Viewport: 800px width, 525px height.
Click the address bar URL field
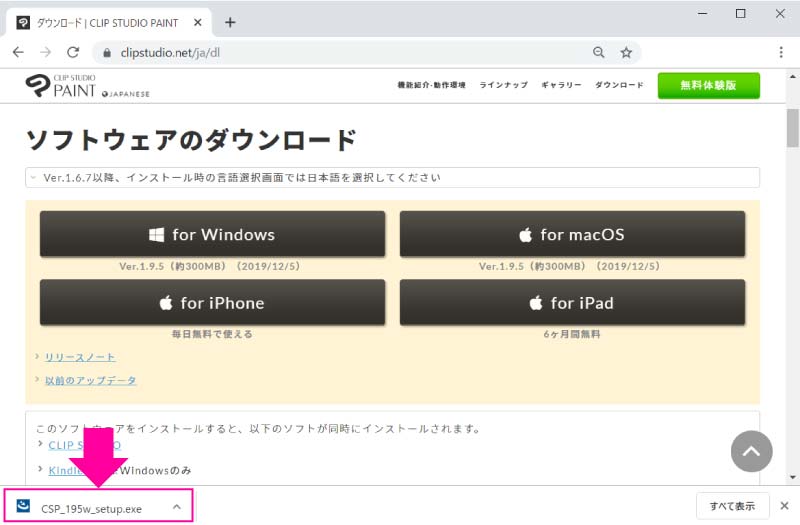tap(340, 52)
